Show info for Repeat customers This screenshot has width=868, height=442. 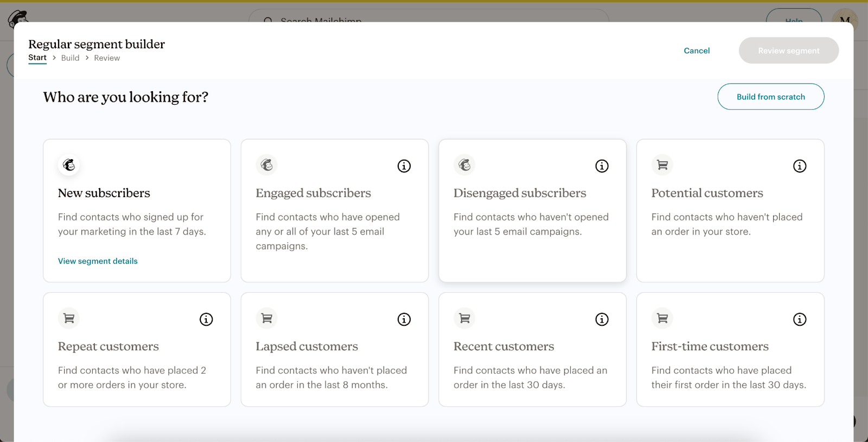[206, 319]
